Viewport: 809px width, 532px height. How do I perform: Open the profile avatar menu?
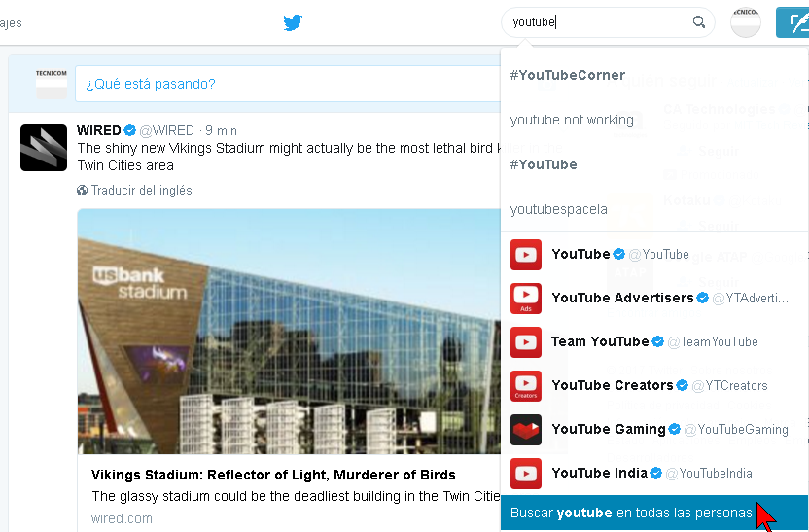click(746, 22)
